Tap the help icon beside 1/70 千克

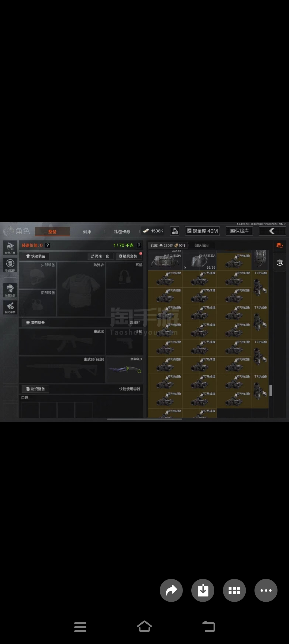[x=139, y=245]
